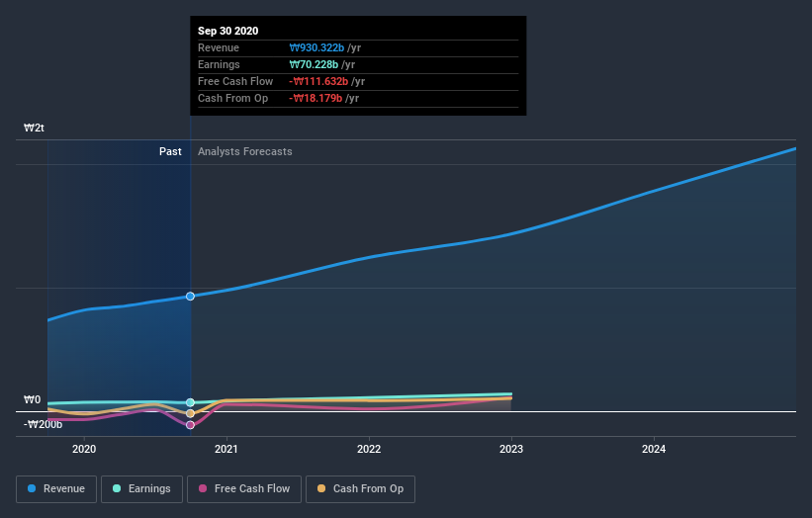
Task: Click the Free Cash Flow label in tooltip
Action: tap(235, 81)
